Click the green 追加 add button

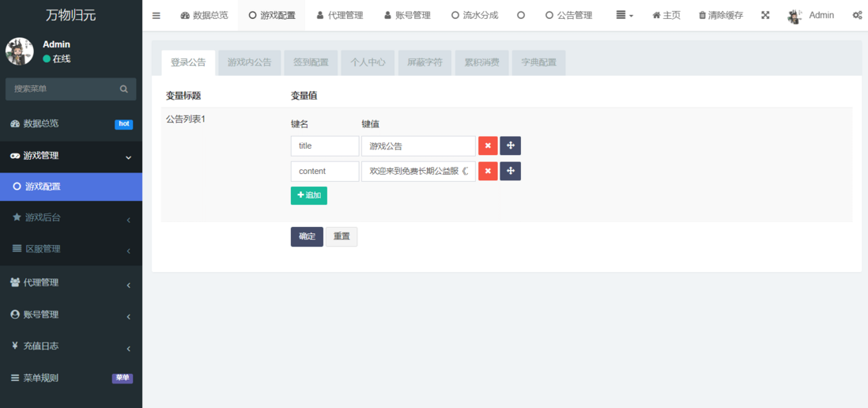(x=308, y=195)
